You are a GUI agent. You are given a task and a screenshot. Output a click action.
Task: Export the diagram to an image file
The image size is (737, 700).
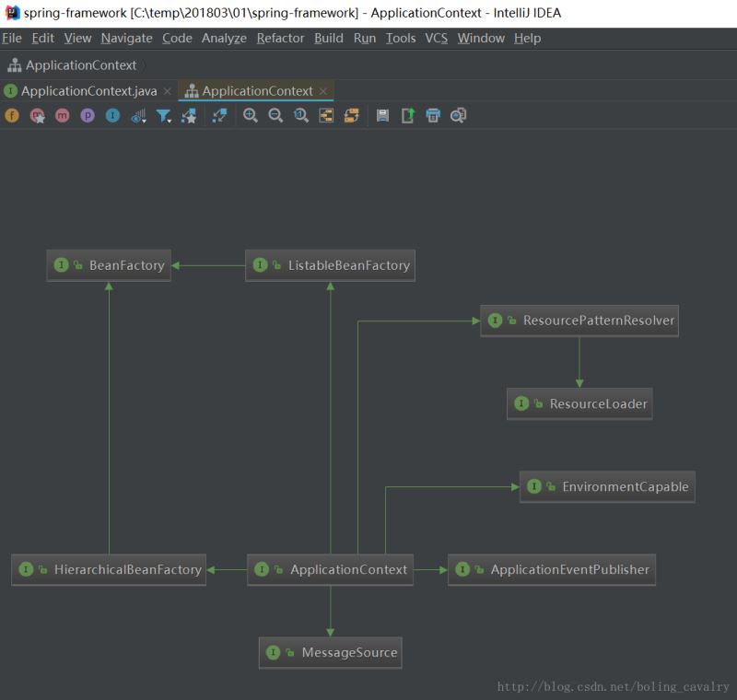(x=408, y=116)
